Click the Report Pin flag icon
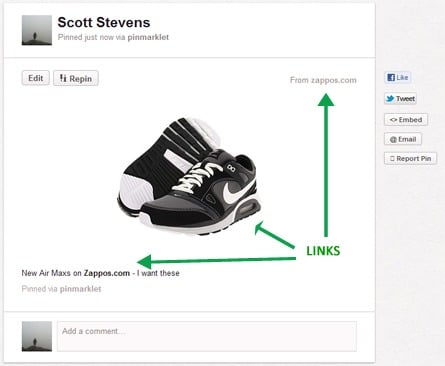This screenshot has height=366, width=445. click(x=392, y=159)
